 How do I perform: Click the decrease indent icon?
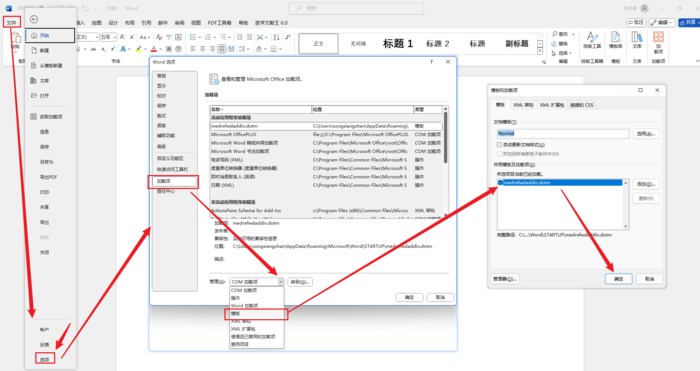(240, 37)
